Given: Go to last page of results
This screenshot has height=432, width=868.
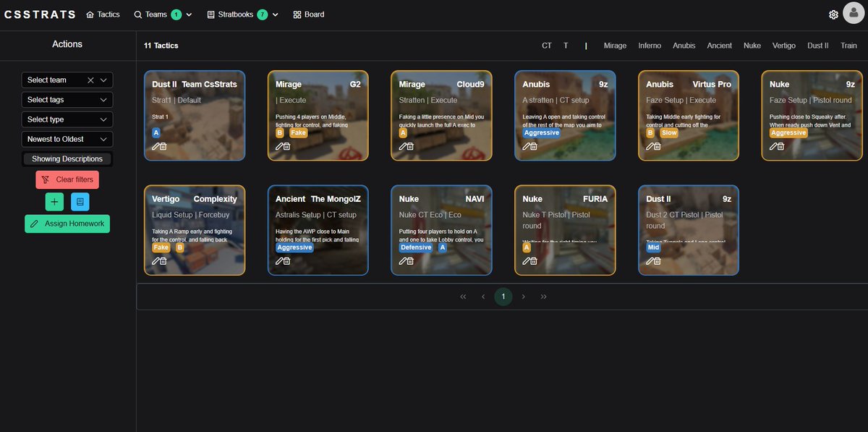Looking at the screenshot, I should pyautogui.click(x=544, y=296).
